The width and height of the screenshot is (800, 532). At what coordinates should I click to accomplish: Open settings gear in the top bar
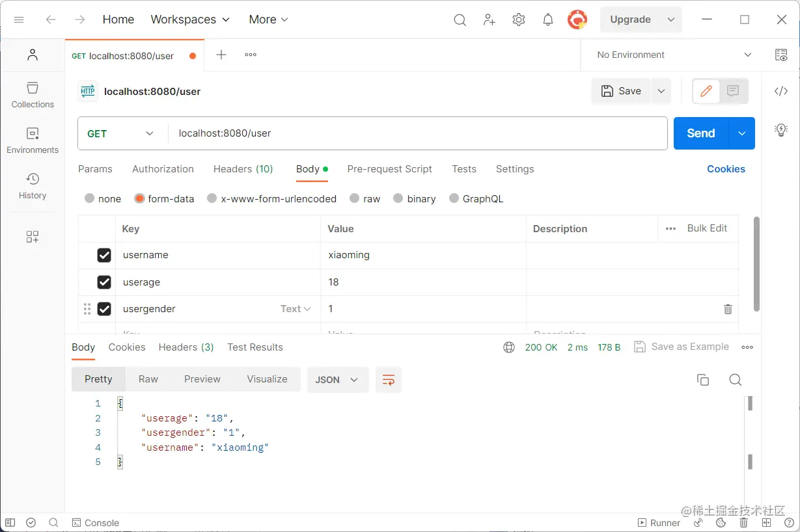pos(519,20)
